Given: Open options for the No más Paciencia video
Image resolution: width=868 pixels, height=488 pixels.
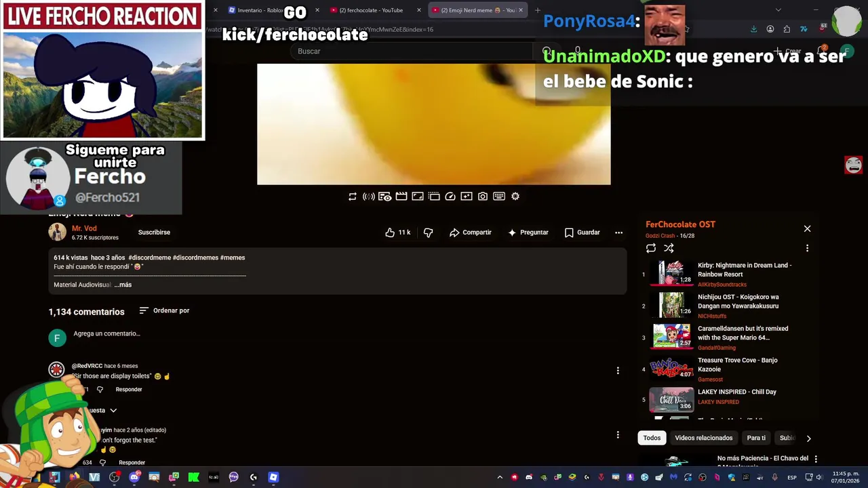Looking at the screenshot, I should point(816,459).
